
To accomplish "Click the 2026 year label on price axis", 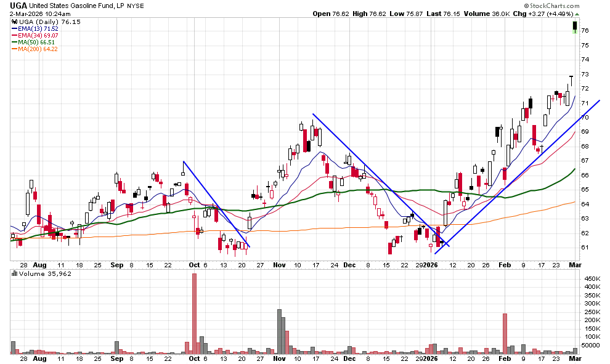I will coord(431,265).
